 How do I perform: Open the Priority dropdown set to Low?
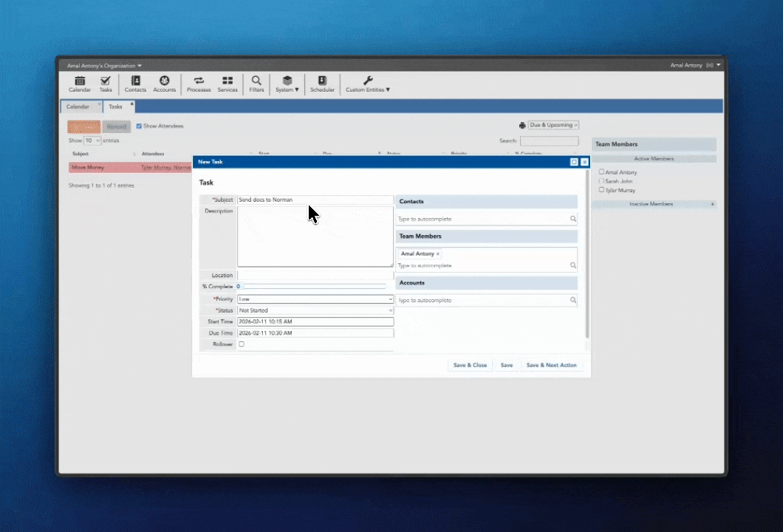click(x=315, y=299)
